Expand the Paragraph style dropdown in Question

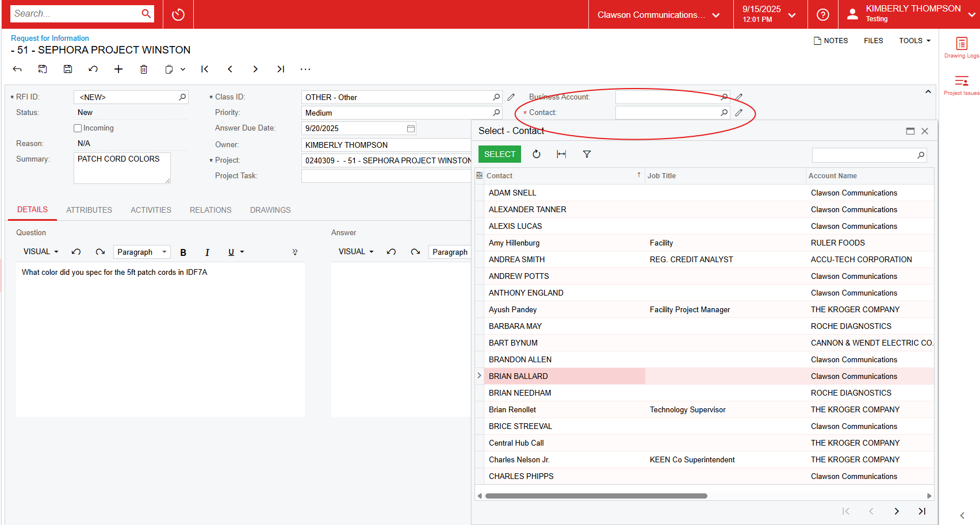point(141,252)
